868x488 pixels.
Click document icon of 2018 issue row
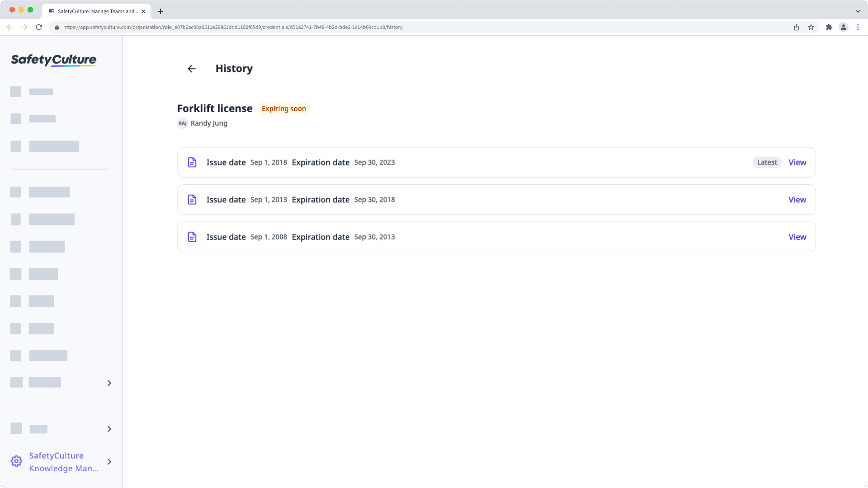point(192,163)
